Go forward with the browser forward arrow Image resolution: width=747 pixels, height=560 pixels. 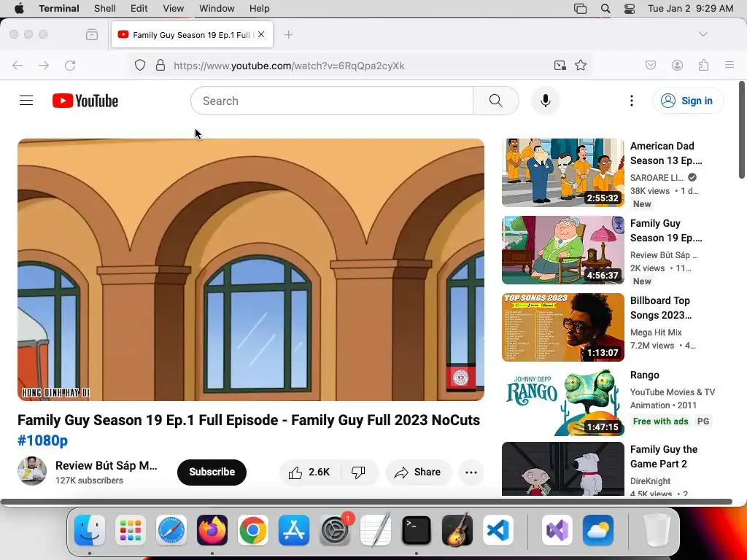point(44,65)
